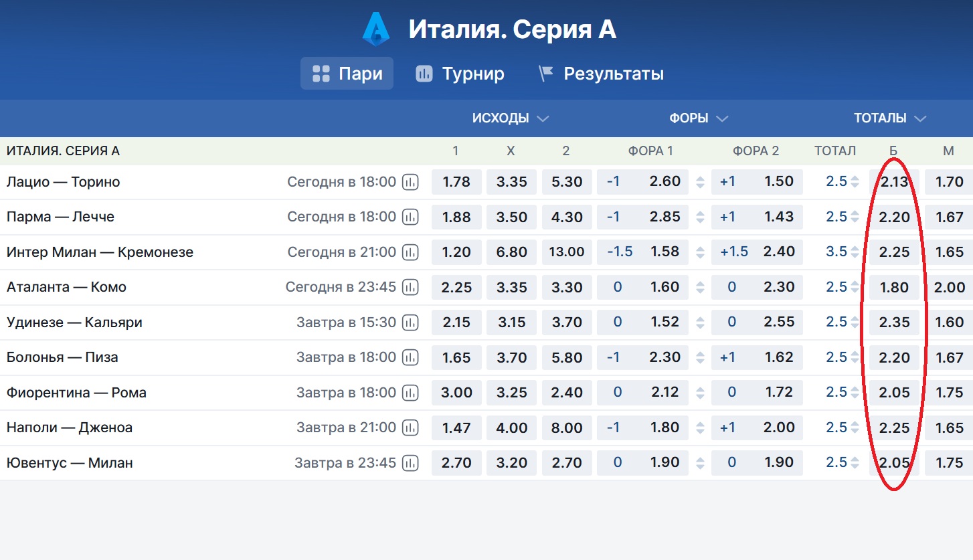Image resolution: width=973 pixels, height=560 pixels.
Task: Open statistics icon for Удинезе — Кальяри match
Action: [x=410, y=322]
